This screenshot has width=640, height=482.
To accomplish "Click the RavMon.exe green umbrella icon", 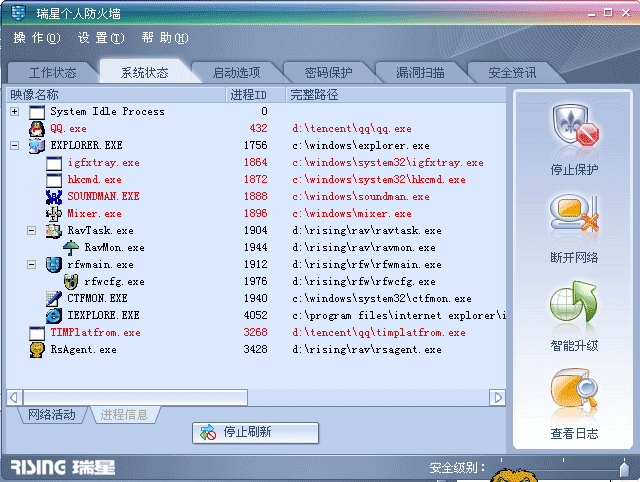I will click(x=71, y=248).
